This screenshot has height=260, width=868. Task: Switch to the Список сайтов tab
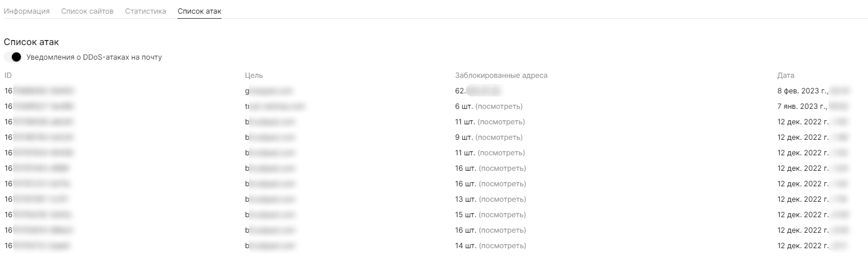[87, 11]
